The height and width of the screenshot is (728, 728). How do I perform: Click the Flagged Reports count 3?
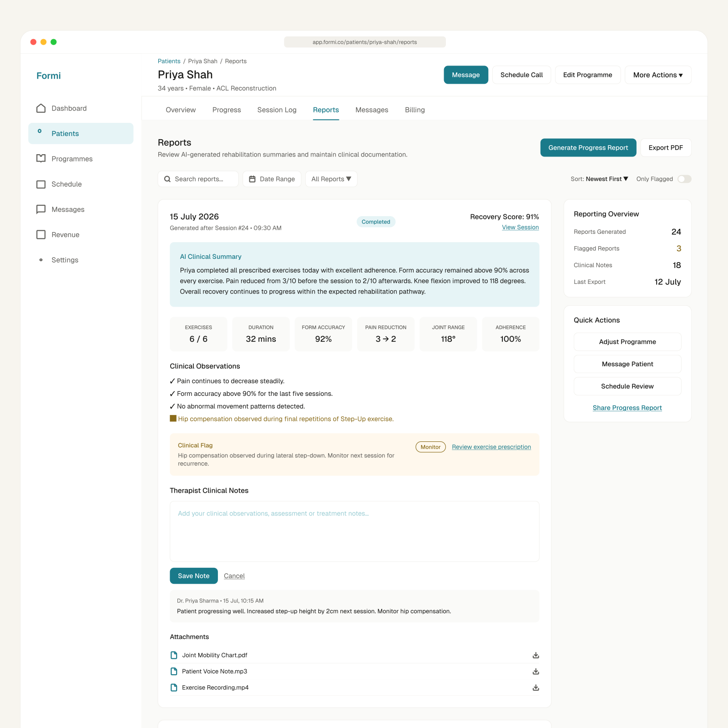click(678, 249)
